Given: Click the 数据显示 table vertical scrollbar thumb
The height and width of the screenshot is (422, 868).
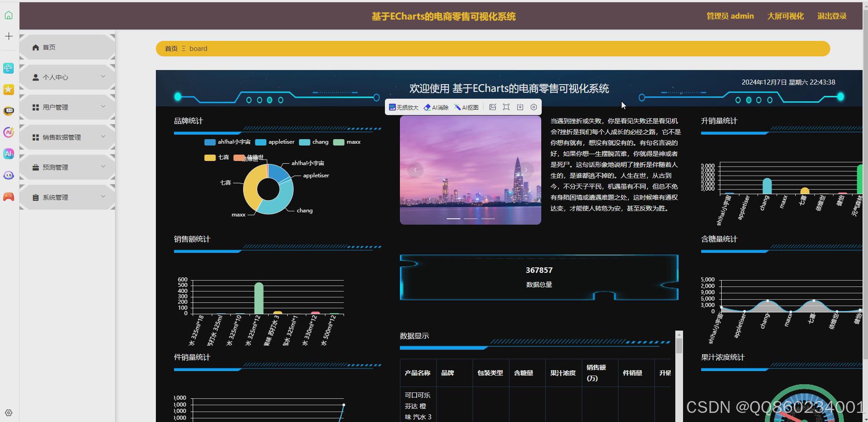Looking at the screenshot, I should (679, 346).
